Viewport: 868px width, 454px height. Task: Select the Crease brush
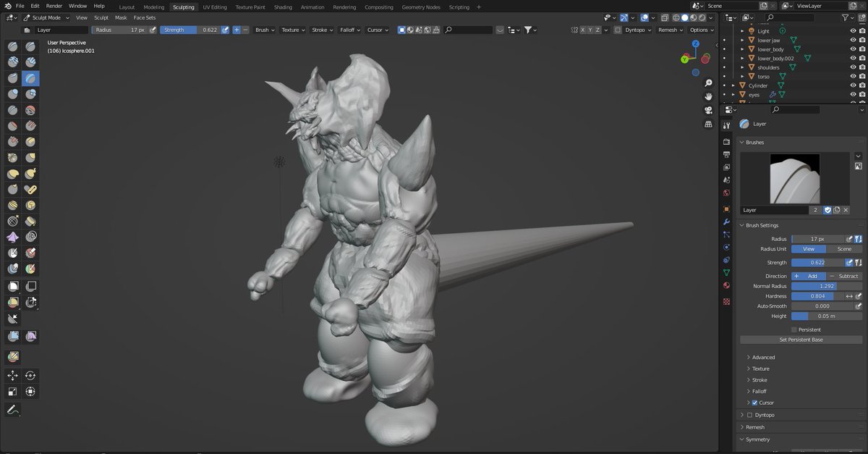13,110
